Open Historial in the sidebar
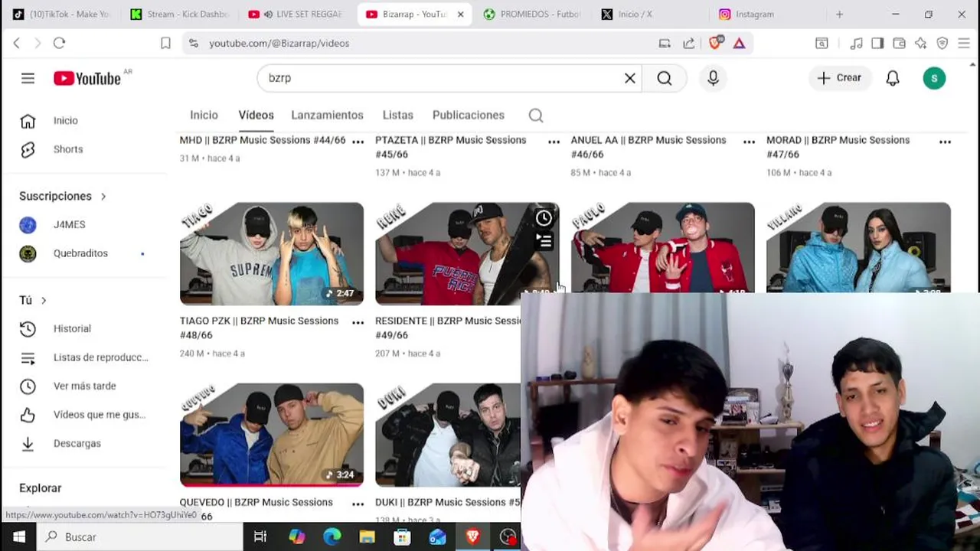Viewport: 980px width, 551px height. [84, 329]
